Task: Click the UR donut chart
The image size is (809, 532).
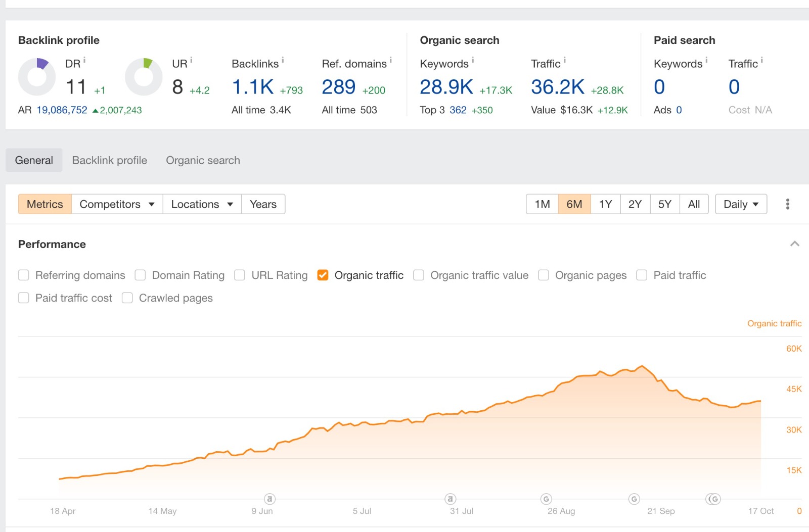Action: 144,77
